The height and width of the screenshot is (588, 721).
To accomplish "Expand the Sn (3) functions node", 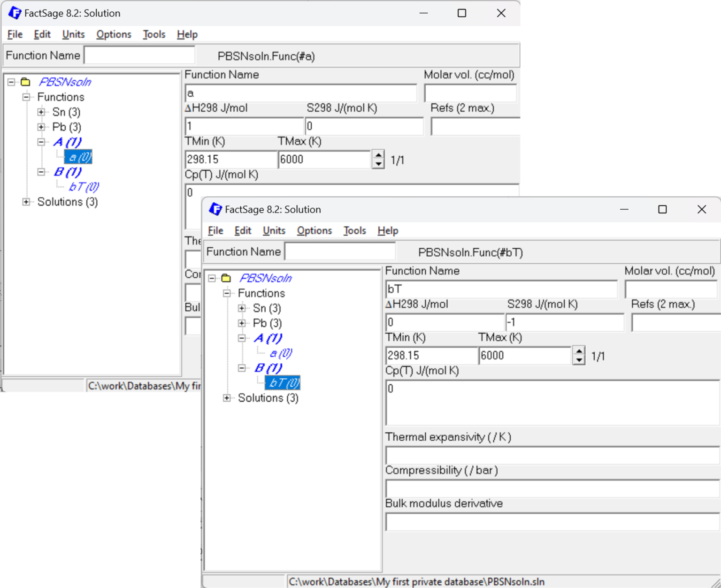I will (x=241, y=308).
